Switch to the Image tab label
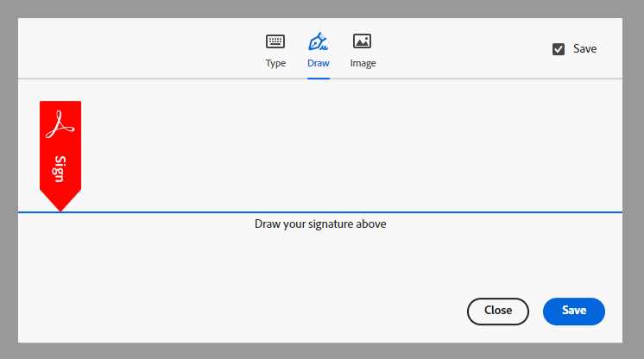 coord(363,64)
